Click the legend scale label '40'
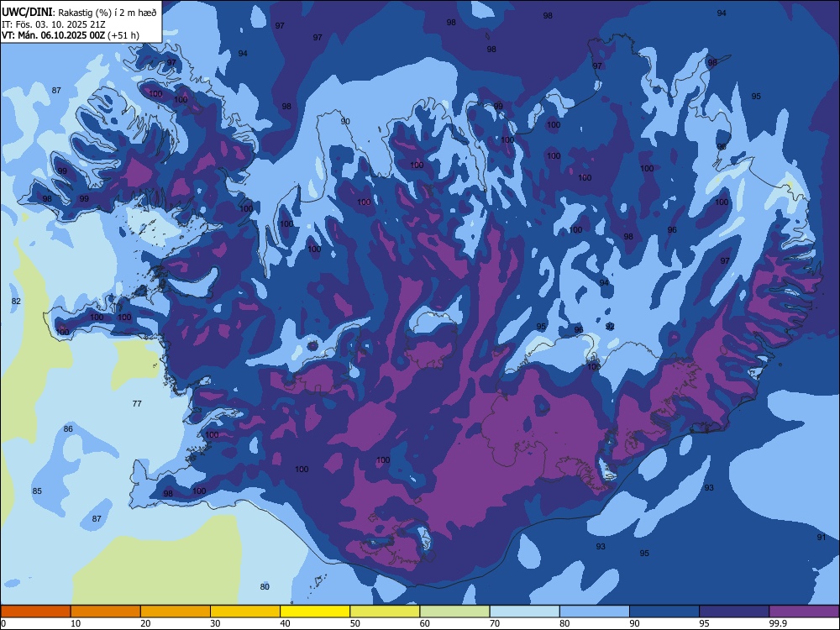 [285, 623]
